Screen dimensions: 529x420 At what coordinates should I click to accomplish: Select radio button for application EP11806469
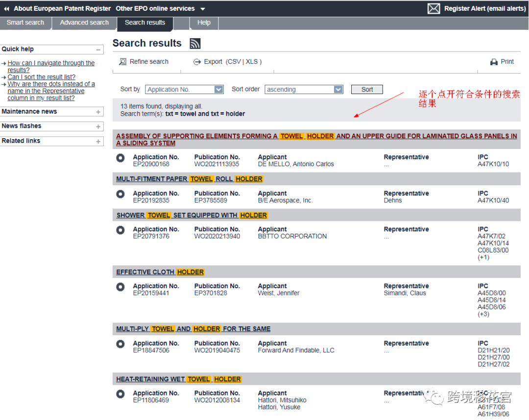120,394
